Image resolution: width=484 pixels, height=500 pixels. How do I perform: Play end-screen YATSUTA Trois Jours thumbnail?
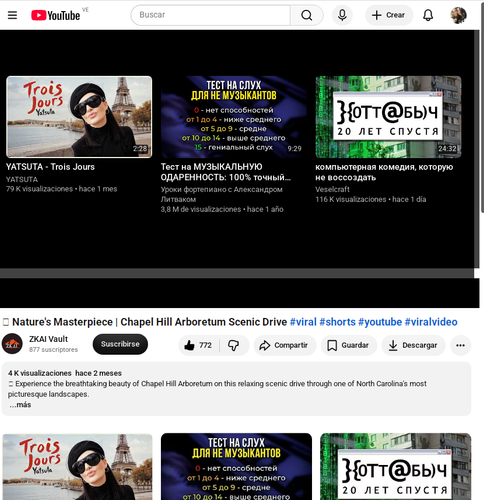click(79, 117)
